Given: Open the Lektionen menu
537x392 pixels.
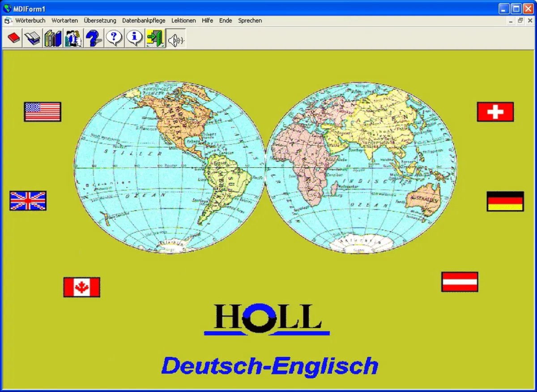Looking at the screenshot, I should (183, 21).
